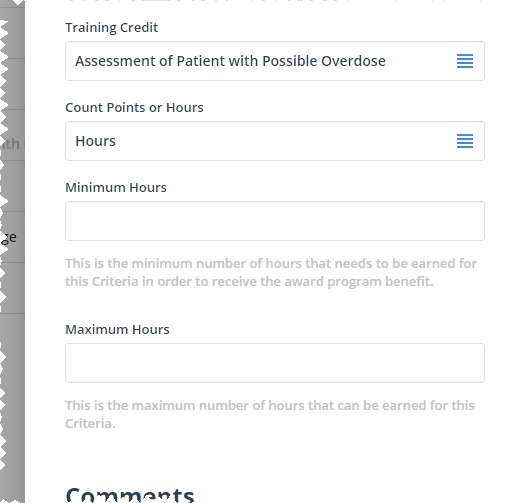This screenshot has width=525, height=503.
Task: Click the dimmed row ending in 'ge'
Action: 12,237
